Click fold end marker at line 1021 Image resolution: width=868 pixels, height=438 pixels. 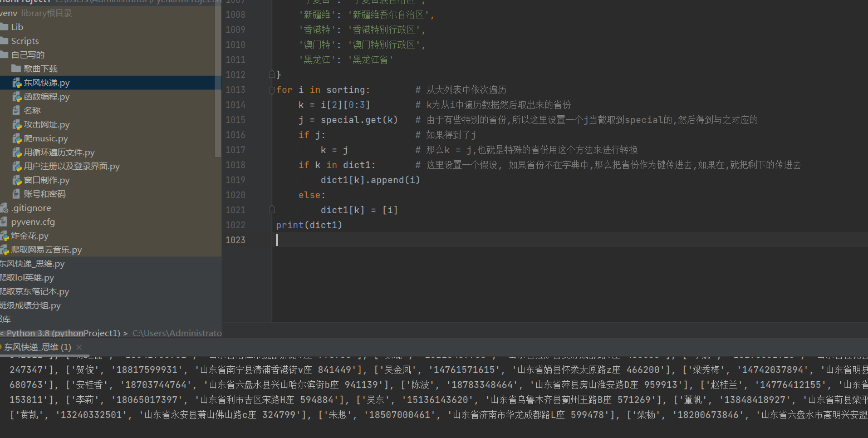coord(272,210)
